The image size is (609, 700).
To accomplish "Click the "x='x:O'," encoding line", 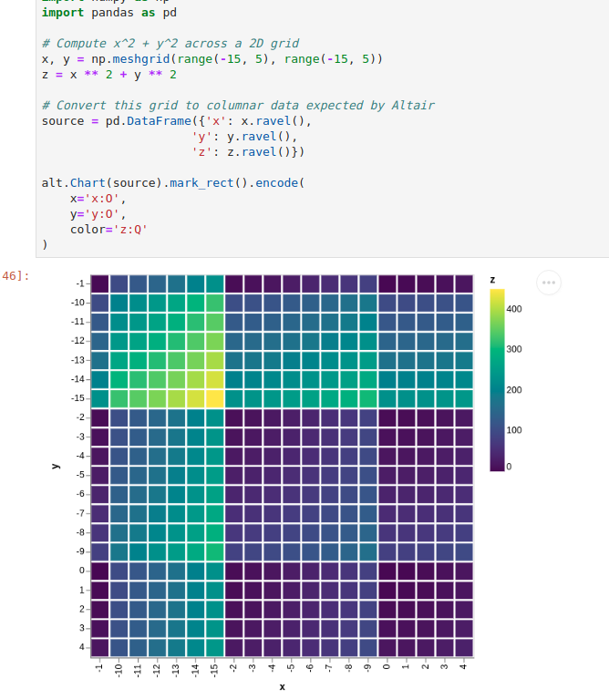I will tap(98, 199).
